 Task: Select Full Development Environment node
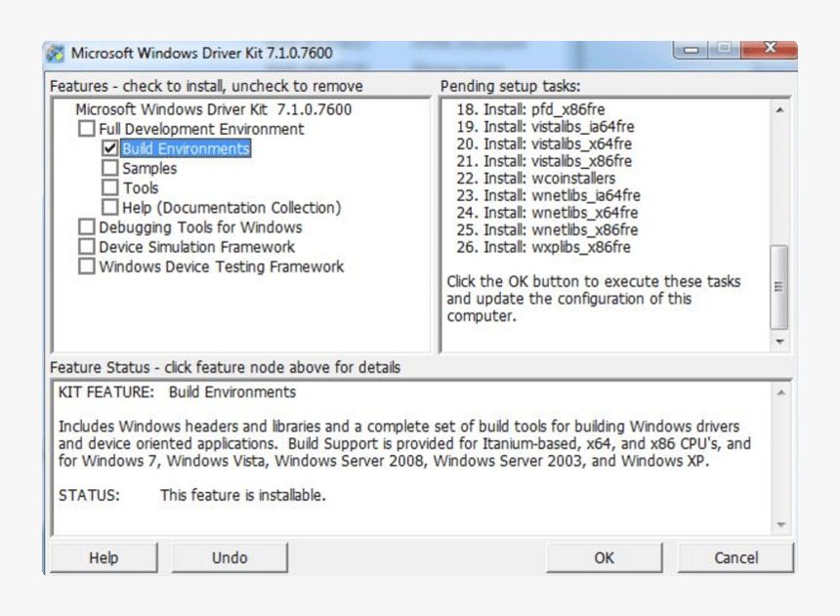pos(201,129)
